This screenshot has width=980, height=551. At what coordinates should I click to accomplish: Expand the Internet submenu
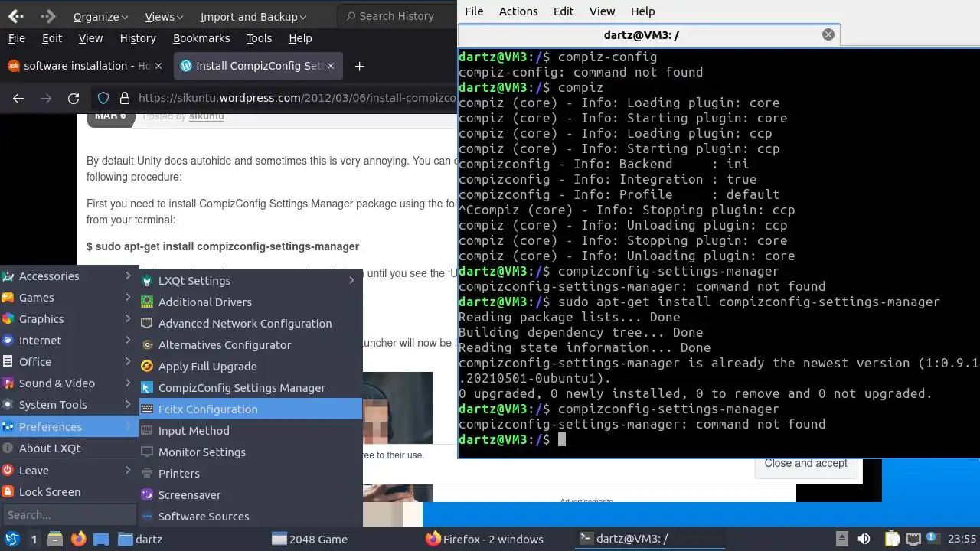[69, 341]
